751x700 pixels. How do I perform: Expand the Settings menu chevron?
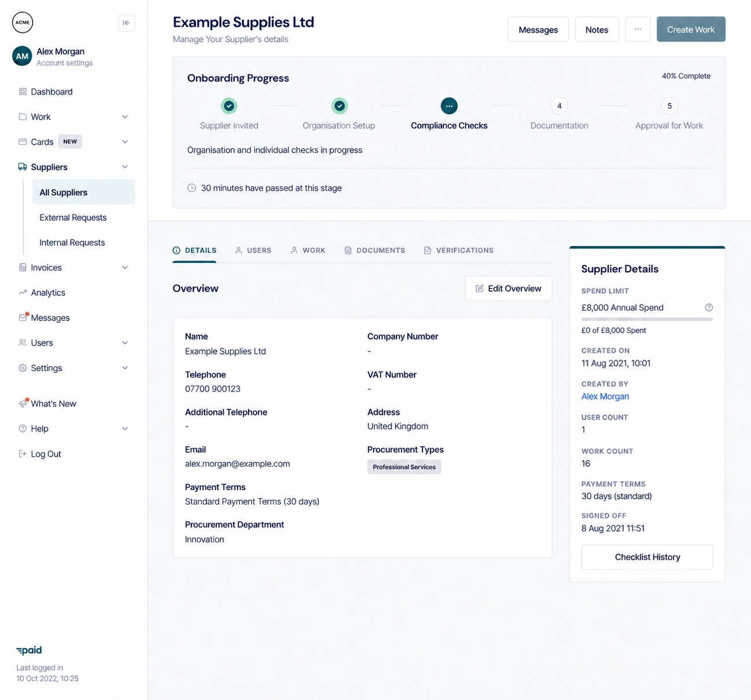coord(125,368)
